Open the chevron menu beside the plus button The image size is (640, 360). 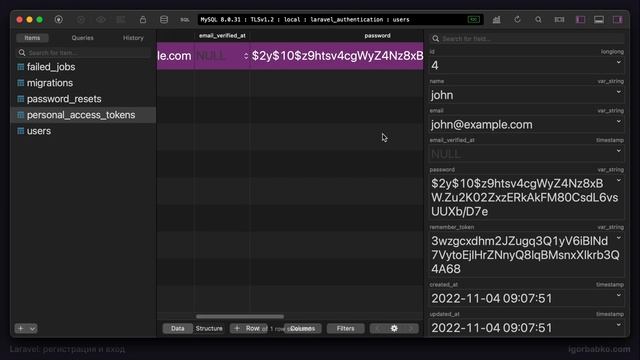point(33,328)
